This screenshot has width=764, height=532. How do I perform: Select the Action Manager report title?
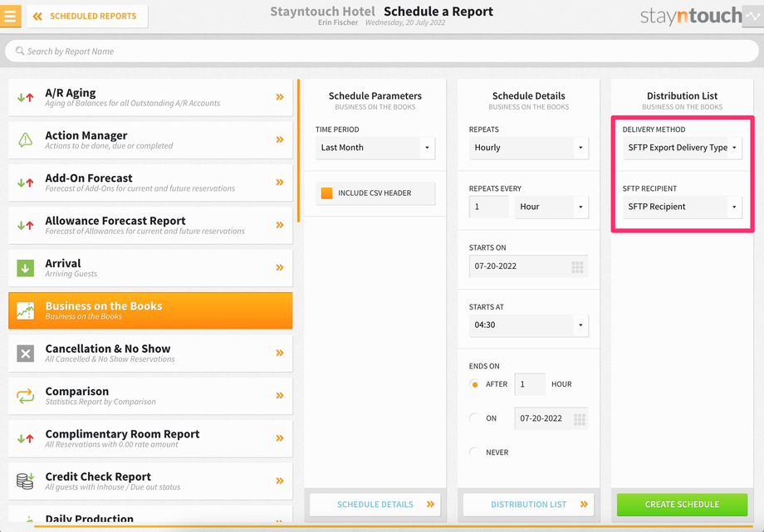[x=86, y=135]
